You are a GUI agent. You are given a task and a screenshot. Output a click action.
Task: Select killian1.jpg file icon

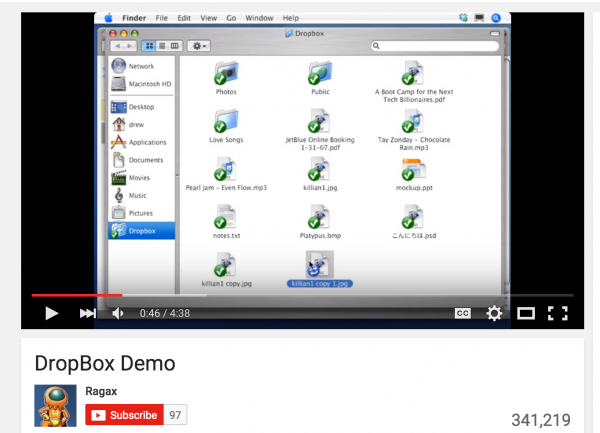pyautogui.click(x=320, y=168)
